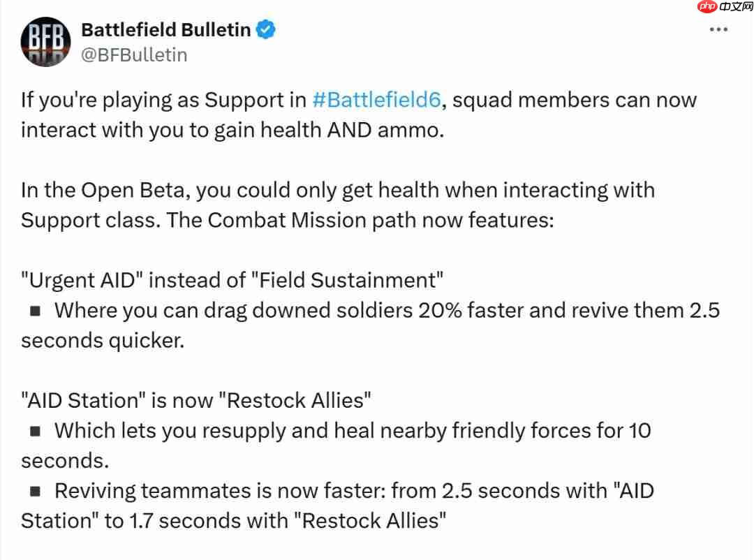
Task: Click the bullet before "Which lets you resupply"
Action: click(x=35, y=431)
